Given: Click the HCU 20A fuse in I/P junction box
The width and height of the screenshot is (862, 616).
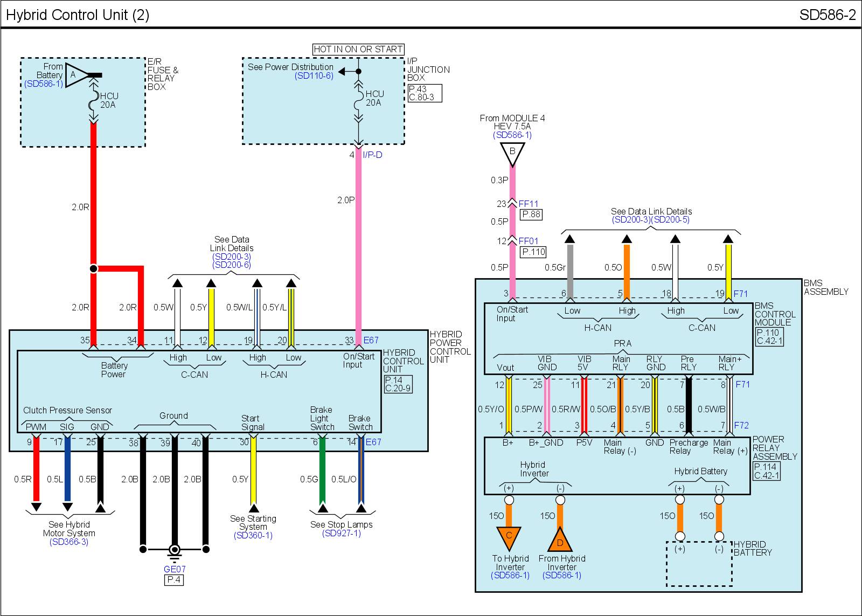Looking at the screenshot, I should (358, 99).
